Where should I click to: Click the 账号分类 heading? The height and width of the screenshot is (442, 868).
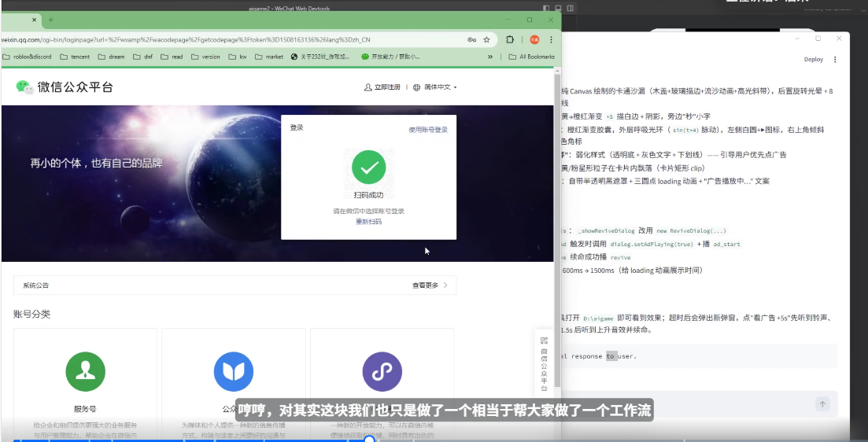pos(32,315)
